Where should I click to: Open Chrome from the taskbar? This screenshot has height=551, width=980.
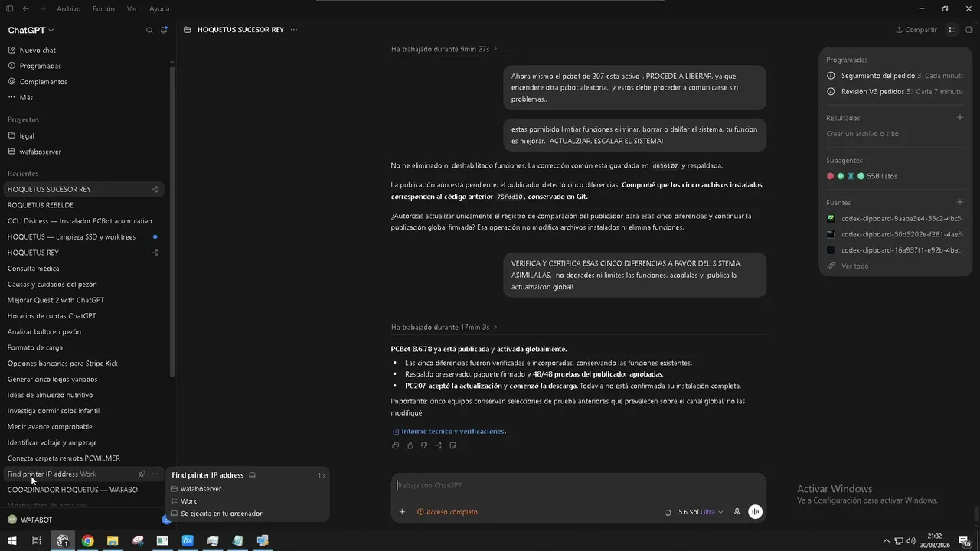(88, 541)
